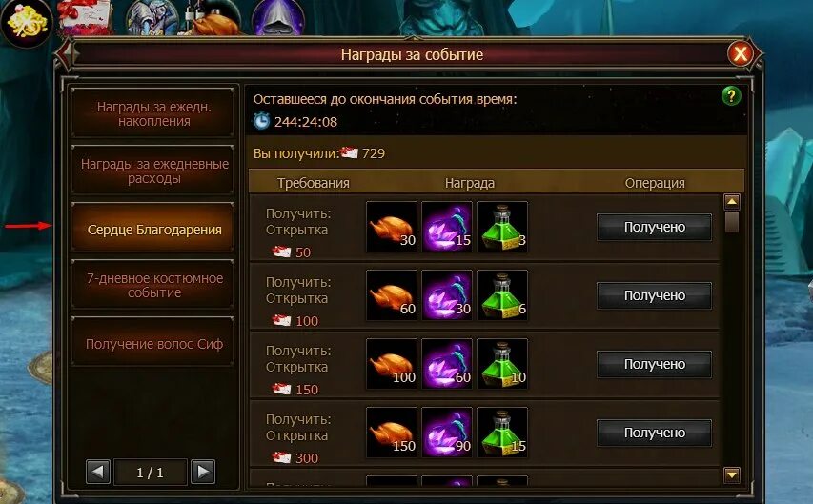
Task: Open the Получение волос Сиф tab
Action: click(x=153, y=342)
